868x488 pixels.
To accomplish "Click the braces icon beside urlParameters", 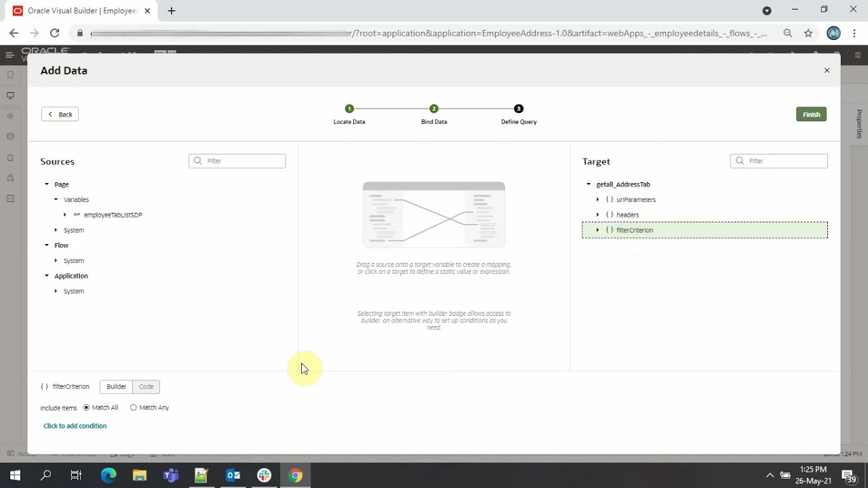I will click(x=610, y=199).
